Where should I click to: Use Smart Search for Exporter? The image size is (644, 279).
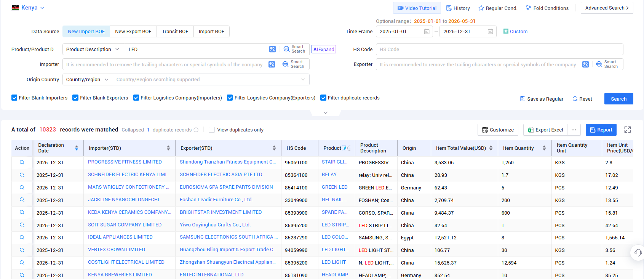(607, 64)
